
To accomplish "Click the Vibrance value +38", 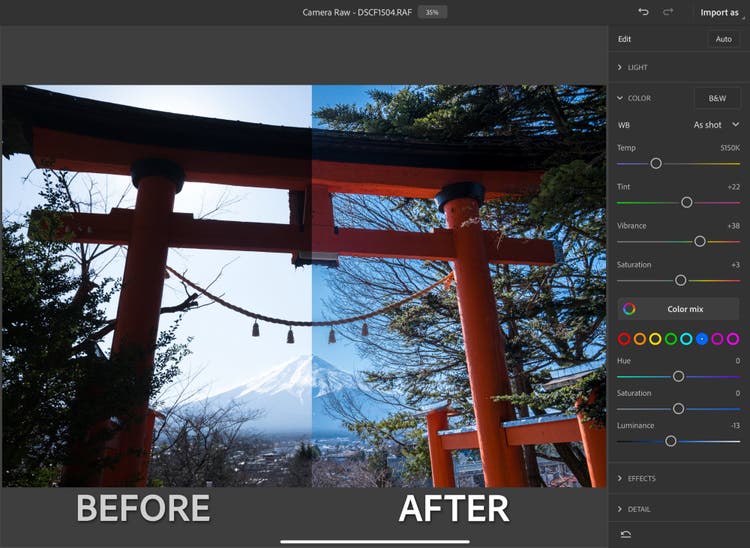I will click(x=733, y=226).
